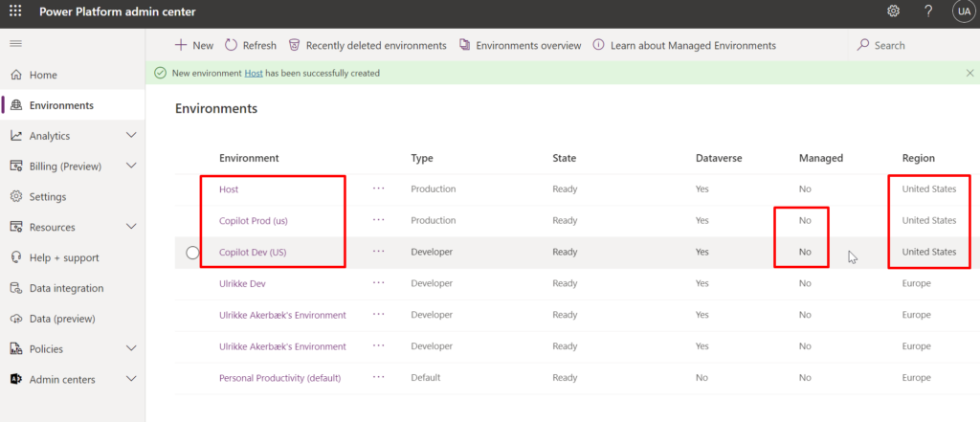Open more options for Ulrikke Dev
Image resolution: width=980 pixels, height=422 pixels.
pos(379,282)
